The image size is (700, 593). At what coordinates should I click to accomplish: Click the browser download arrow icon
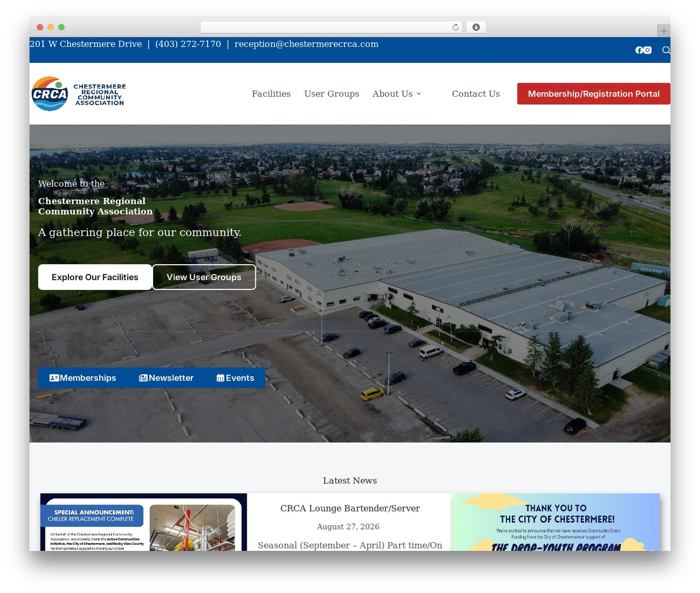point(476,27)
